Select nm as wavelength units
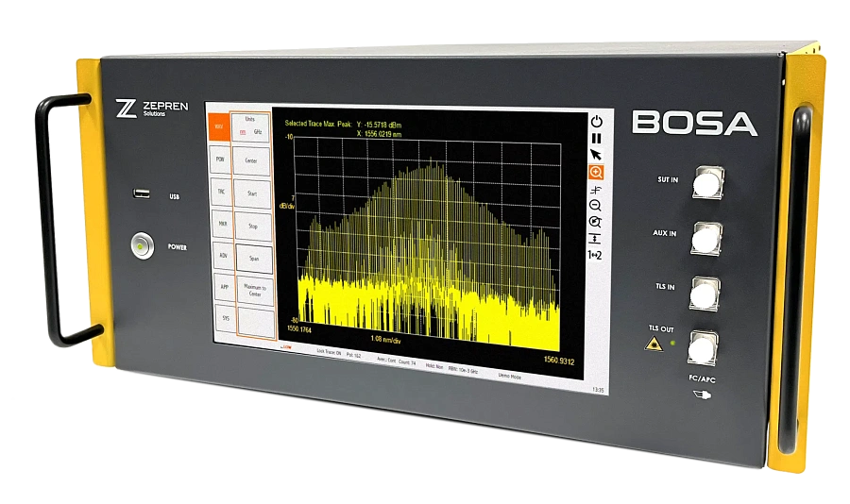Screen dimensions: 850x504 (243, 132)
